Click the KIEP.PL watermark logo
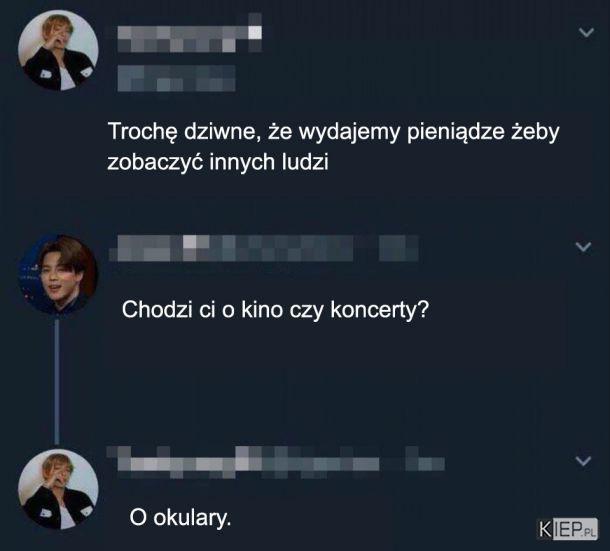Image resolution: width=610 pixels, height=551 pixels. click(567, 529)
